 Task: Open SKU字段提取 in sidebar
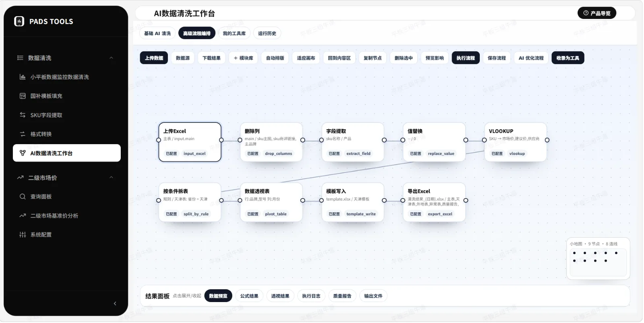click(67, 115)
